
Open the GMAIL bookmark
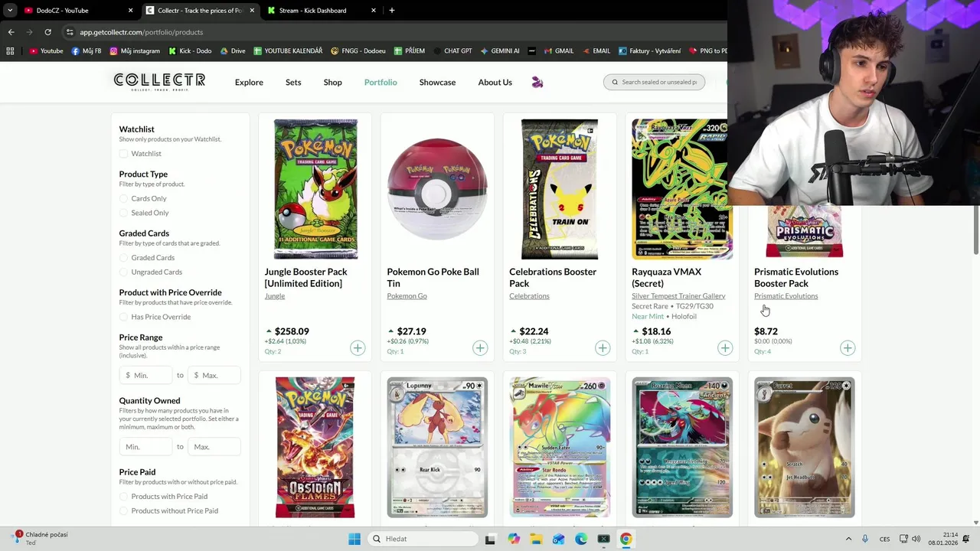click(558, 51)
